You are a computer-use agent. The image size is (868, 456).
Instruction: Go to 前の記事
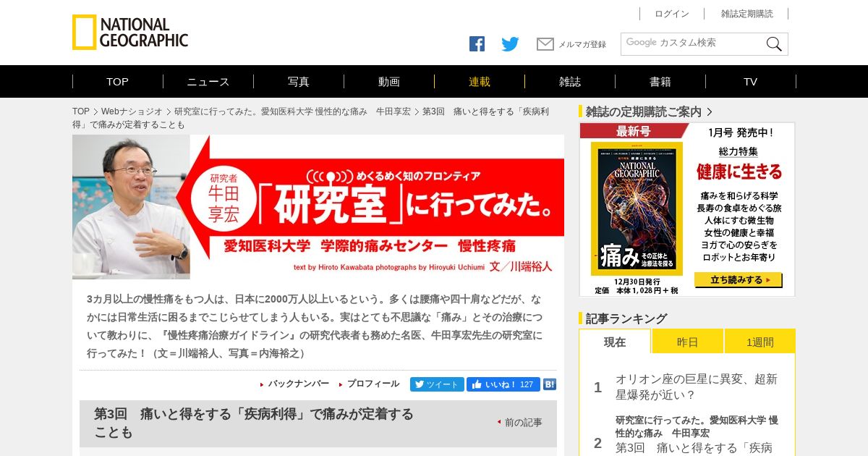point(523,422)
